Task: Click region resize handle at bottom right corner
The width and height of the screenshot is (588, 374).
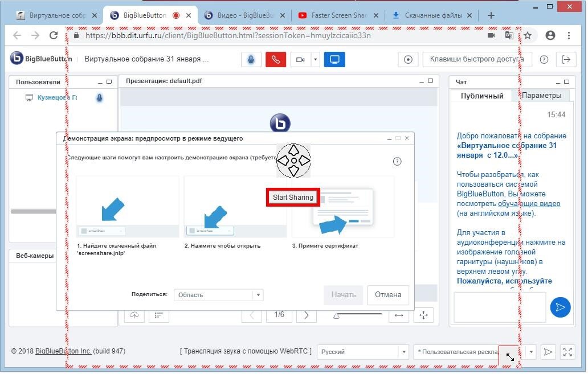Action: pos(509,356)
